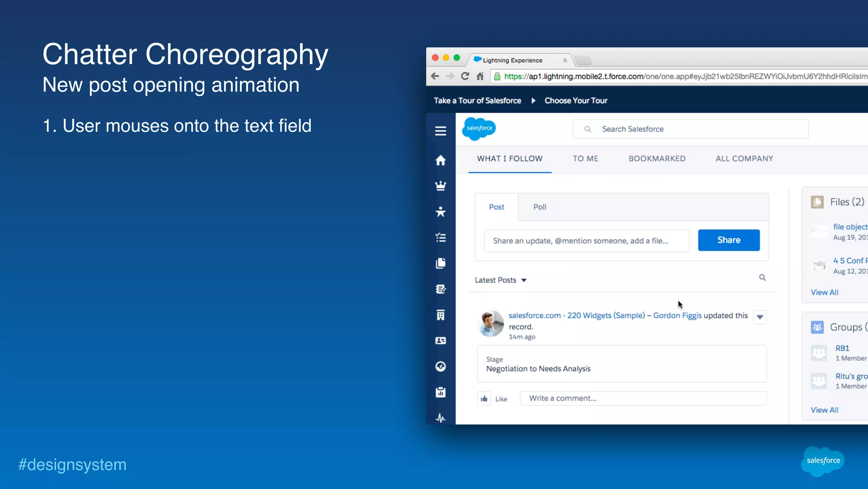Click Choose Your Tour
868x489 pixels.
576,101
